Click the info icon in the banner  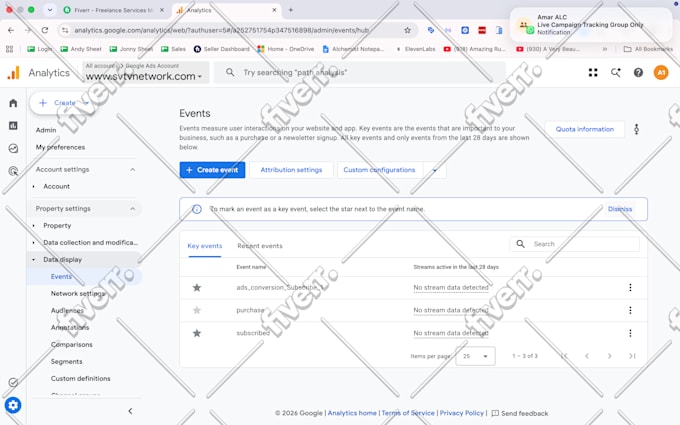click(196, 209)
